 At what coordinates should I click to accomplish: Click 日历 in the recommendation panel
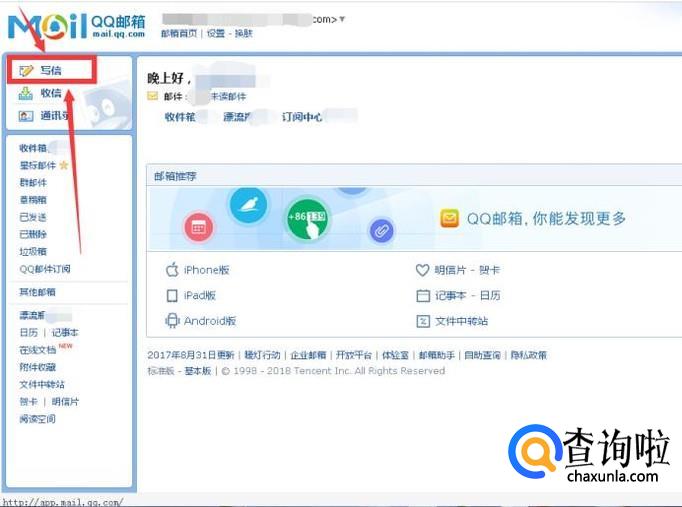[490, 296]
